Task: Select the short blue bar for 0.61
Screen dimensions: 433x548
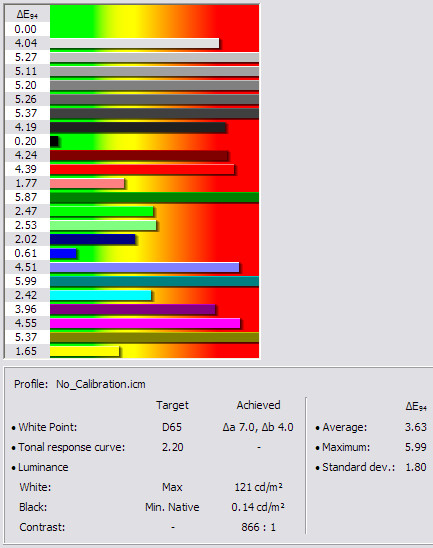Action: 63,253
